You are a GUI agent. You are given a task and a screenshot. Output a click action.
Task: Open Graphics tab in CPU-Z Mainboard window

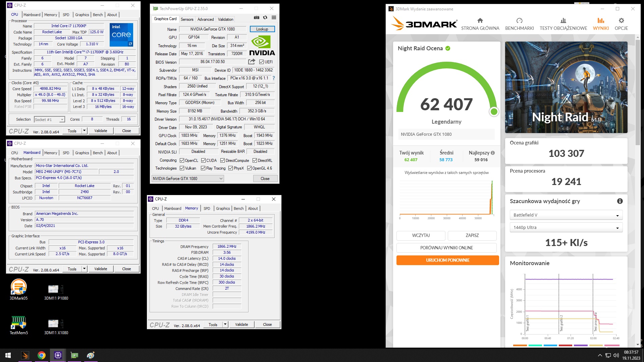pos(82,153)
